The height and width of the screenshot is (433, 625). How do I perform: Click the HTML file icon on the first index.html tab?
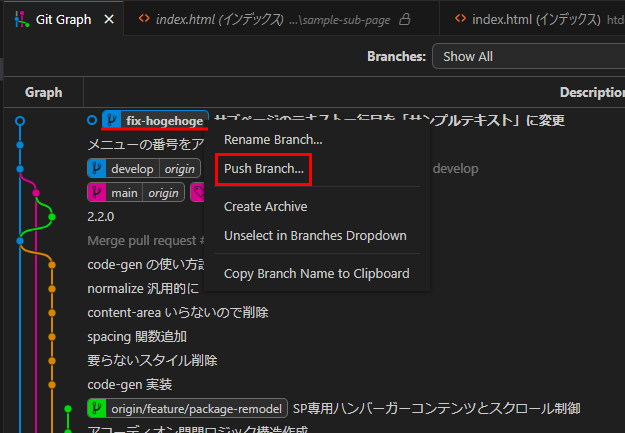coord(144,19)
